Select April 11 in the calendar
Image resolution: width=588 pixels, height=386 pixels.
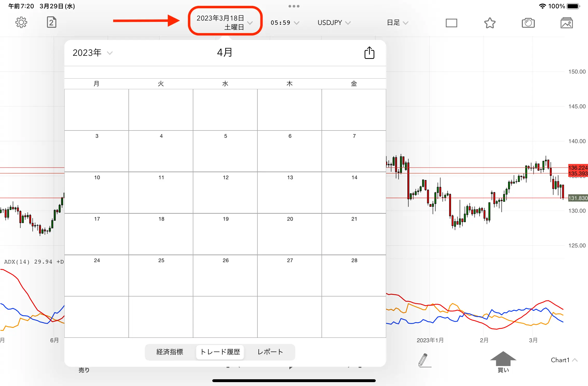pos(161,193)
